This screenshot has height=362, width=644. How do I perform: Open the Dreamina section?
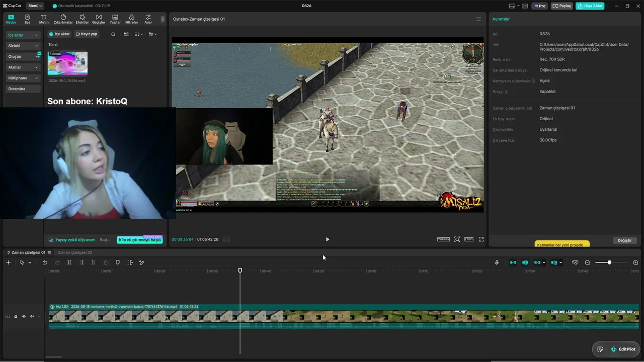pyautogui.click(x=23, y=88)
